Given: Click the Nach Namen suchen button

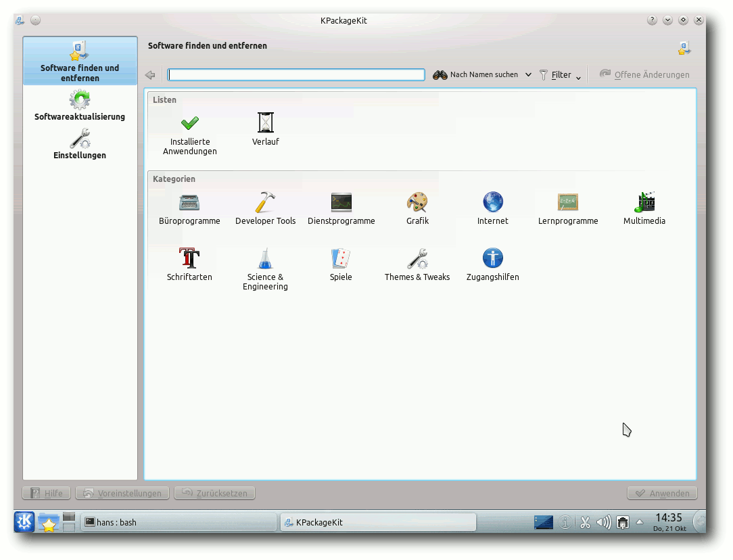Looking at the screenshot, I should 476,75.
